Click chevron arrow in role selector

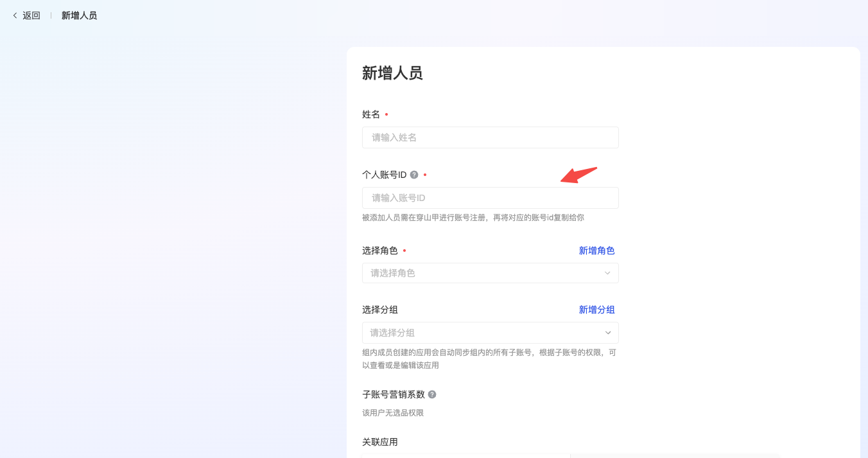pyautogui.click(x=607, y=273)
